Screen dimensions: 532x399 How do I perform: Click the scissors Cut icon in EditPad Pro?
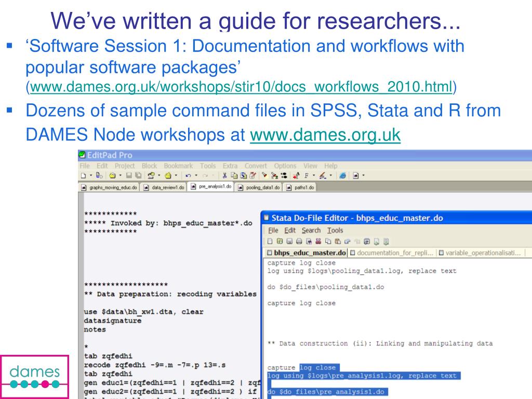coord(224,176)
